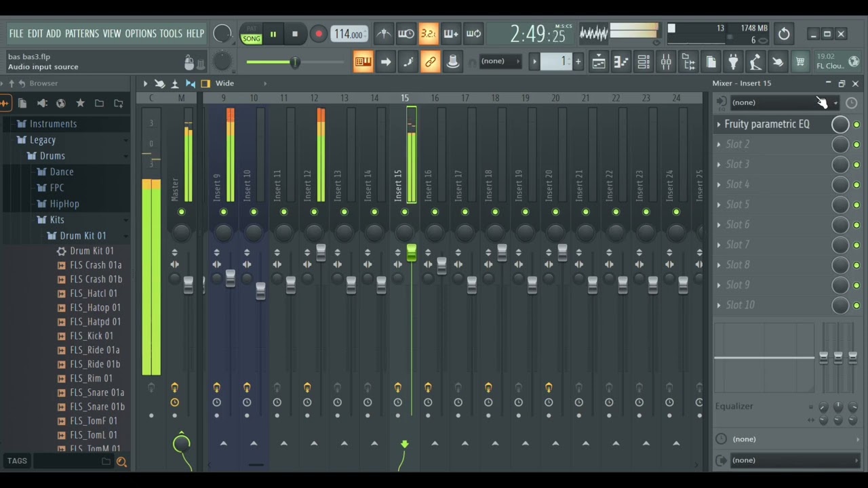This screenshot has width=868, height=488.
Task: Click the mixer track clock icon
Action: coord(852,103)
